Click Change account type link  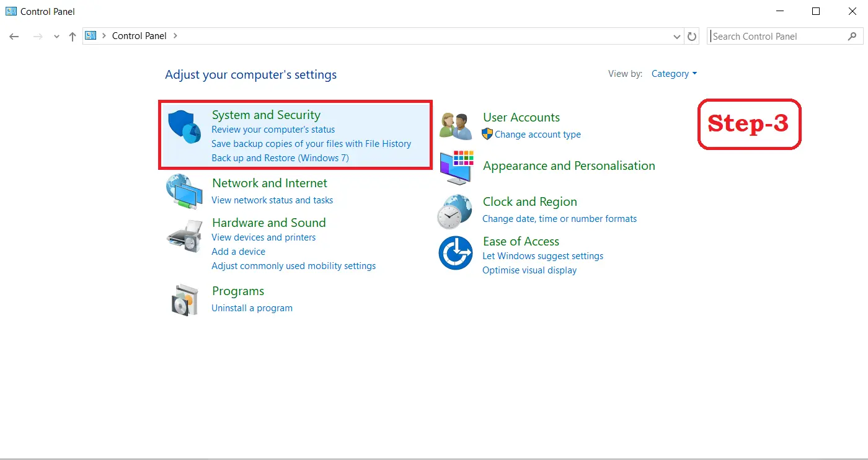pyautogui.click(x=538, y=135)
